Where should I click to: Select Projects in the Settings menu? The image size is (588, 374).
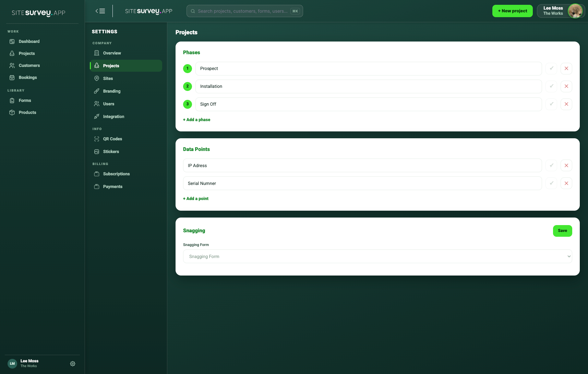(126, 66)
